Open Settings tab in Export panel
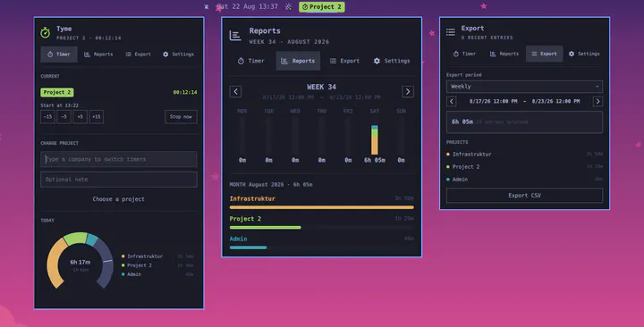Screen dimensions: 644x327 pos(584,54)
